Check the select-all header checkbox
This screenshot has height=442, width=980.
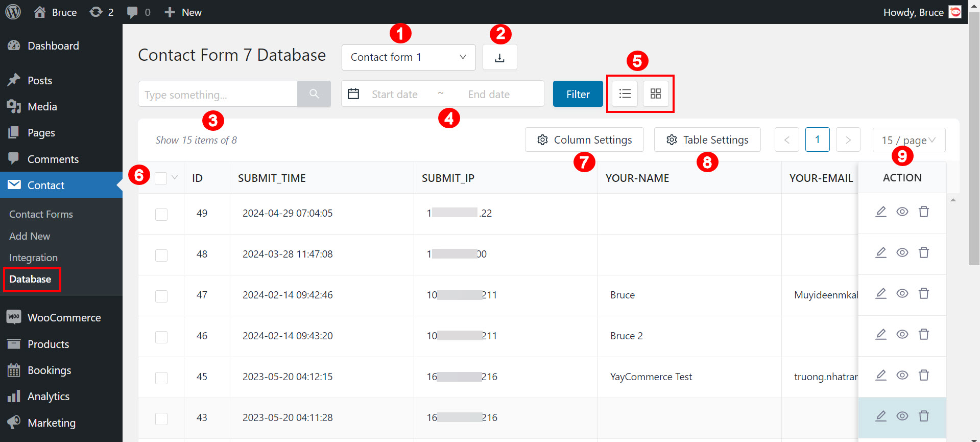161,178
